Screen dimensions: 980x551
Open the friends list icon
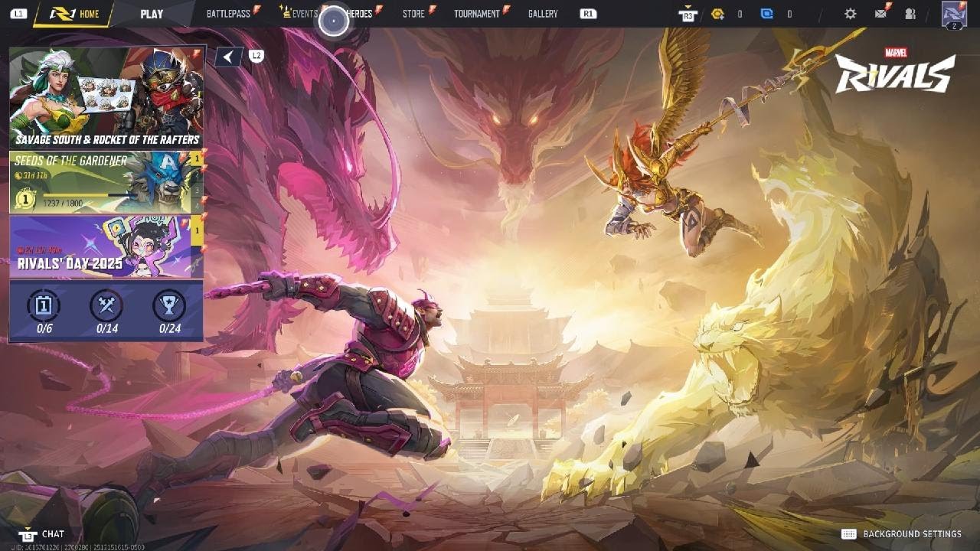pyautogui.click(x=910, y=14)
